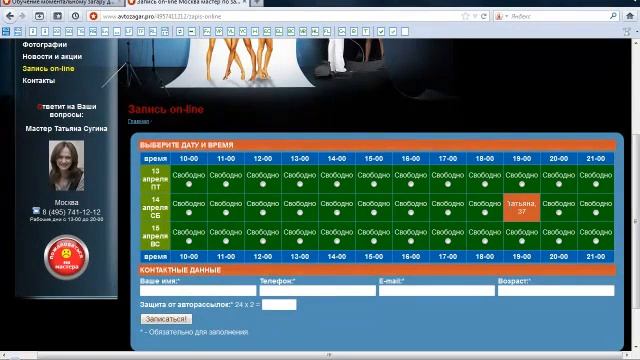Click the top '12-00' time column header
The height and width of the screenshot is (360, 640).
263,158
